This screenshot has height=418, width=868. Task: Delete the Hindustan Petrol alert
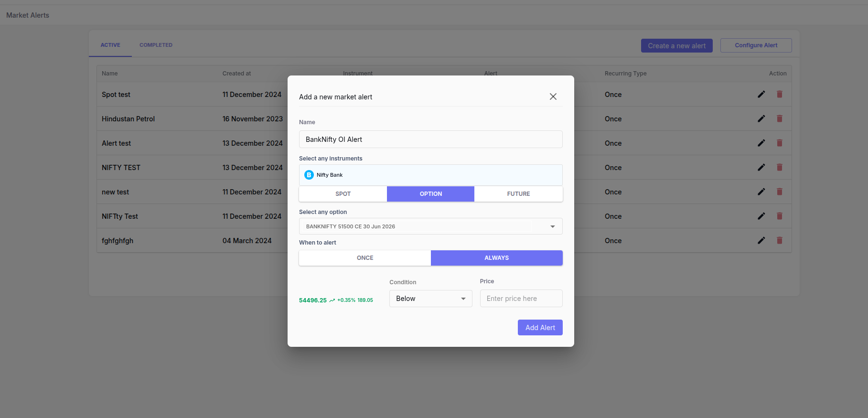(x=780, y=118)
